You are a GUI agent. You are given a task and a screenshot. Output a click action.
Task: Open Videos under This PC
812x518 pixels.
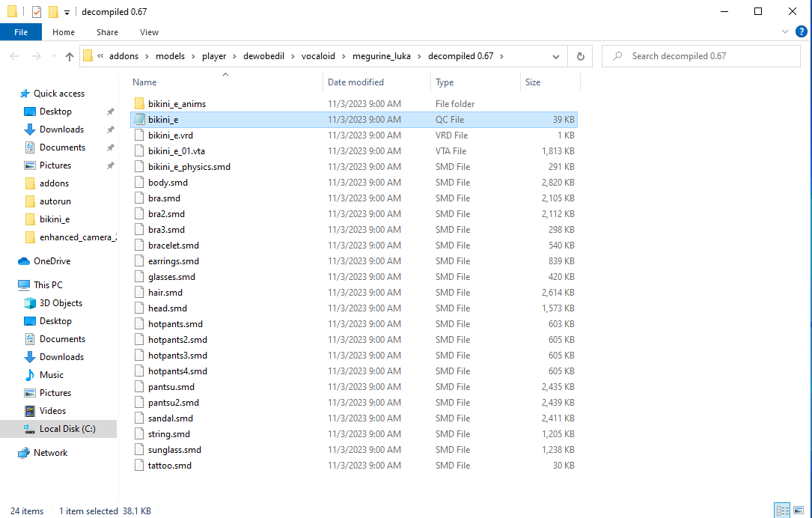tap(52, 411)
